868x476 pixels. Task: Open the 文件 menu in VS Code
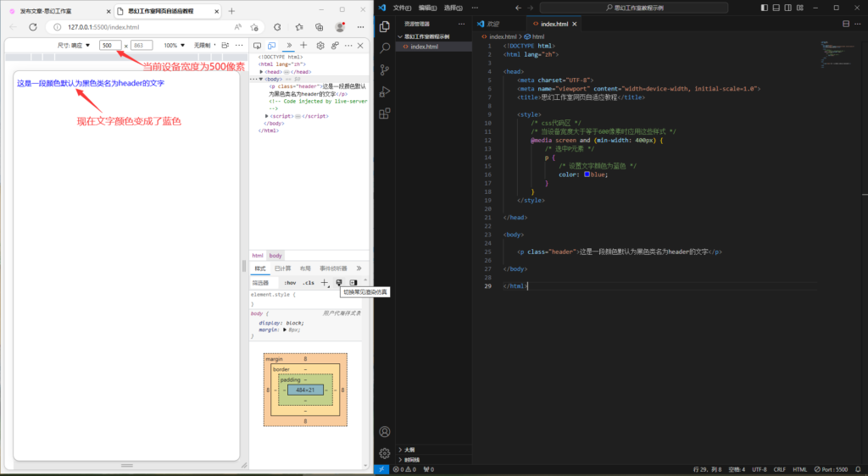[402, 8]
